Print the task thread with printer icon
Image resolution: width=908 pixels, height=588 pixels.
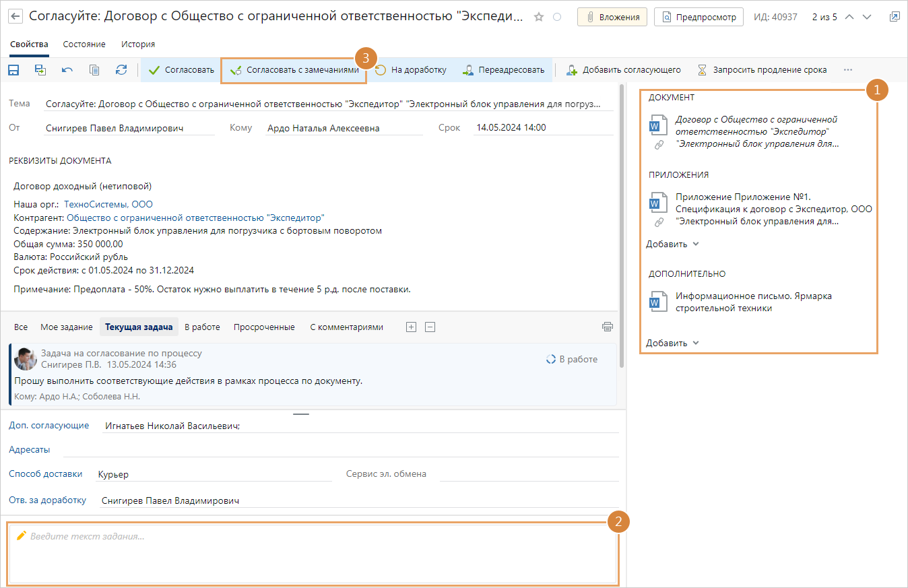coord(608,327)
